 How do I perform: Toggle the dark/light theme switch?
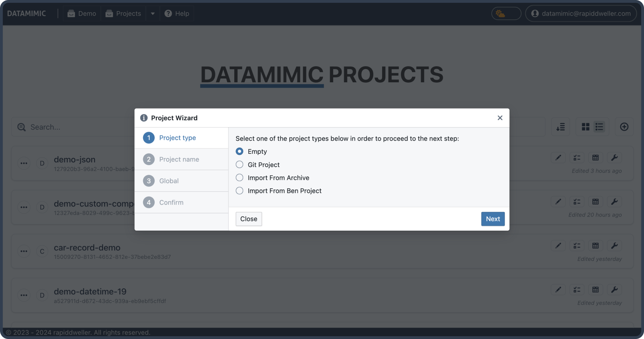click(506, 14)
